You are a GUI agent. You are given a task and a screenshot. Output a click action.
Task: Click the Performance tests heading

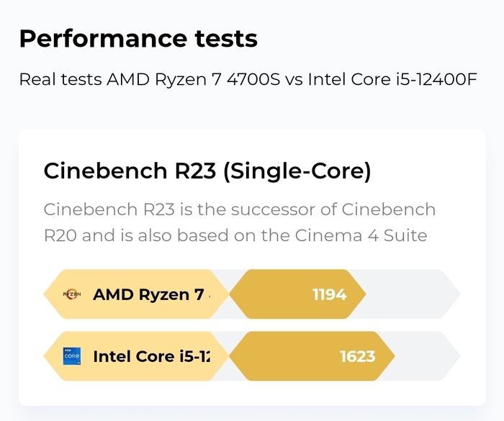tap(138, 38)
